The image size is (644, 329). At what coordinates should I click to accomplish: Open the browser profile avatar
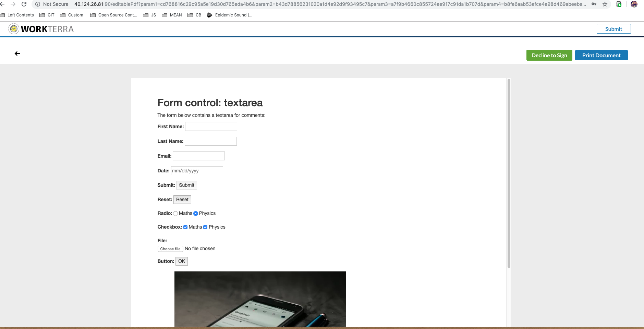(x=634, y=4)
